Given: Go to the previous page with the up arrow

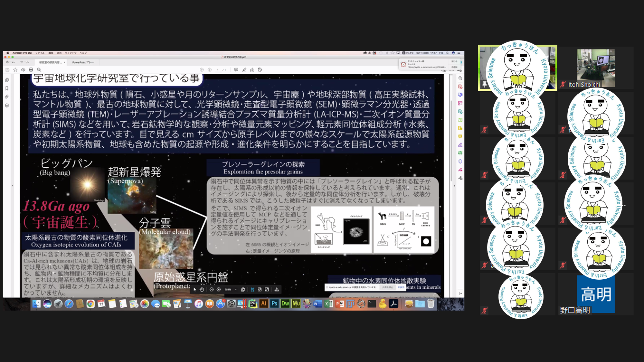Looking at the screenshot, I should (x=202, y=70).
